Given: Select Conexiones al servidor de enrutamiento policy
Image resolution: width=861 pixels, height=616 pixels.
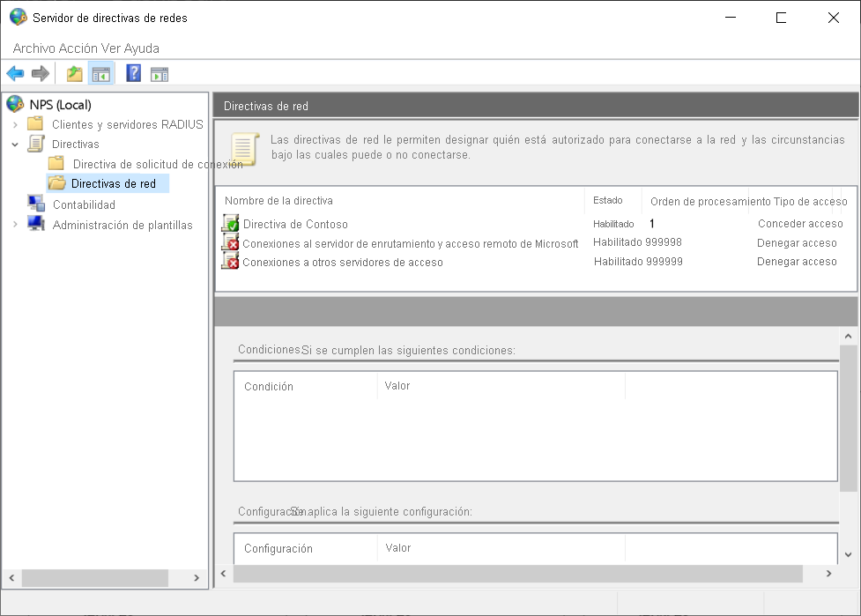Looking at the screenshot, I should point(410,244).
